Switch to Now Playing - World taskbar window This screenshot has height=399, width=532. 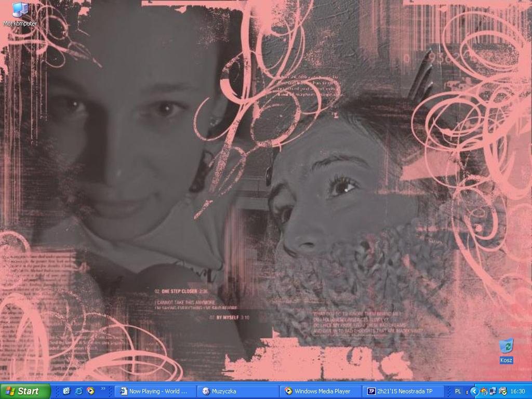tap(155, 391)
